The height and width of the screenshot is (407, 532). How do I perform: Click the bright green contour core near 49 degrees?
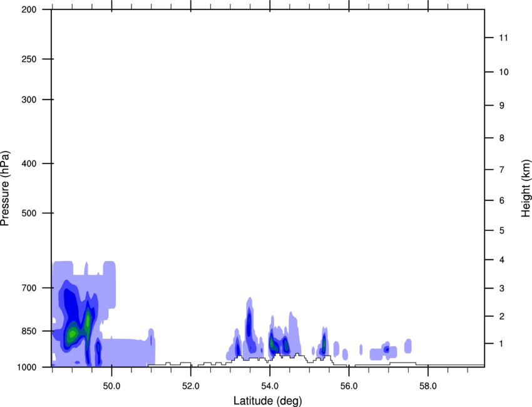pyautogui.click(x=72, y=334)
